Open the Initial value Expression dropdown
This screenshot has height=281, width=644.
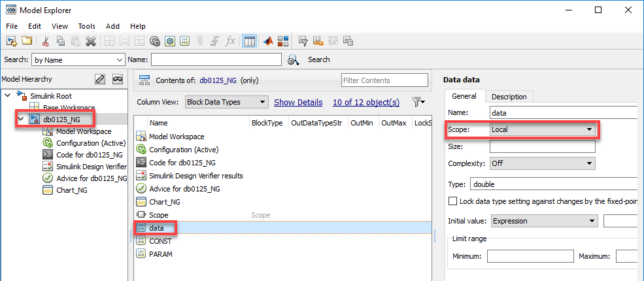(544, 221)
